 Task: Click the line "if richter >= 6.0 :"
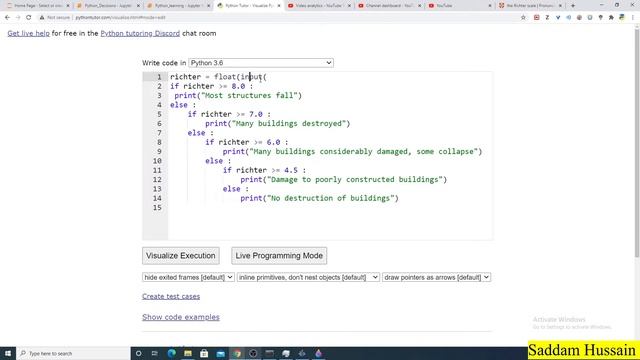click(247, 142)
